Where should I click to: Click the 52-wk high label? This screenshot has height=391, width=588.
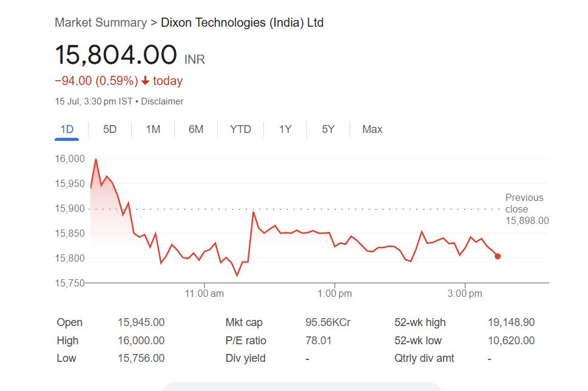(420, 322)
